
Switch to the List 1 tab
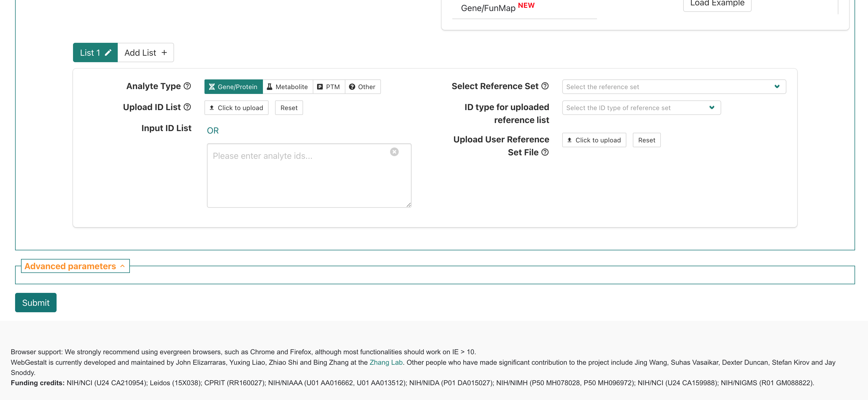(90, 52)
